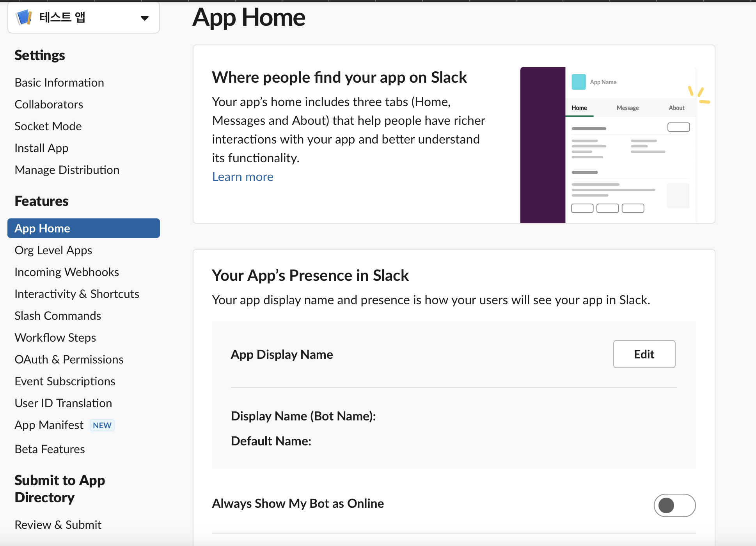This screenshot has width=756, height=546.
Task: Click the blue book app icon
Action: (24, 17)
